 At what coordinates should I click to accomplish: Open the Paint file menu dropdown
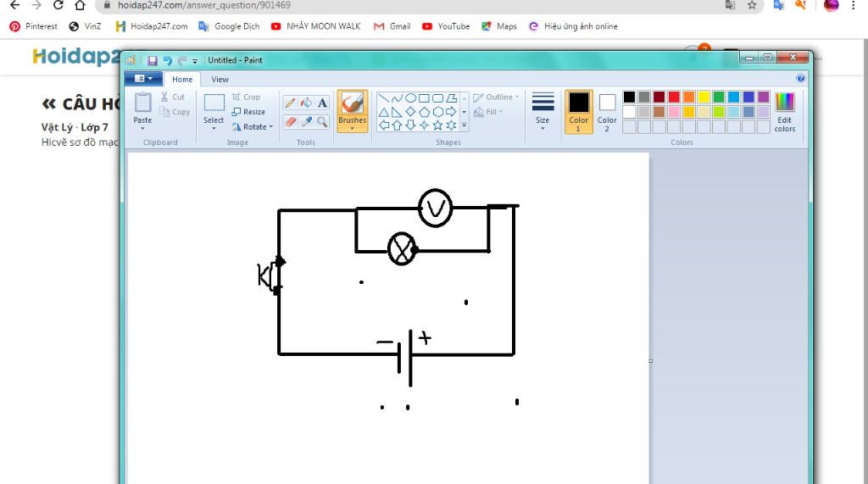143,79
